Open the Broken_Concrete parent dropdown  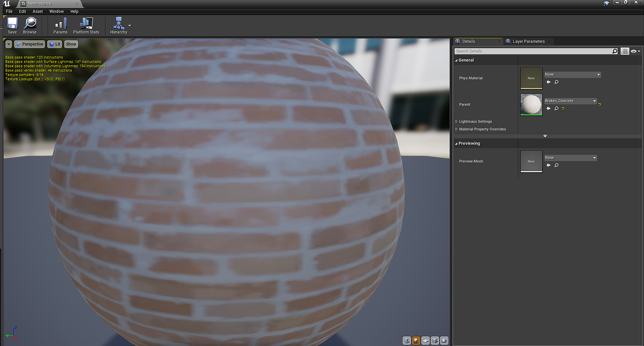pos(570,101)
